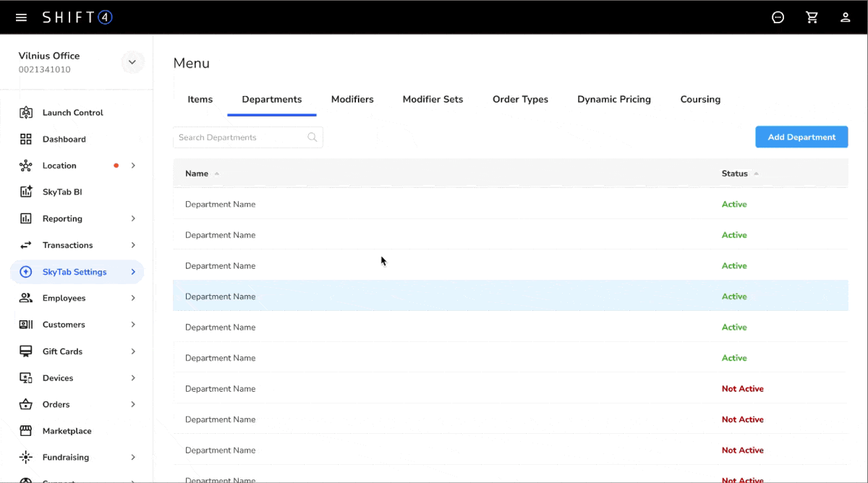The image size is (868, 483).
Task: Go to Dashboard in the sidebar
Action: [x=64, y=139]
